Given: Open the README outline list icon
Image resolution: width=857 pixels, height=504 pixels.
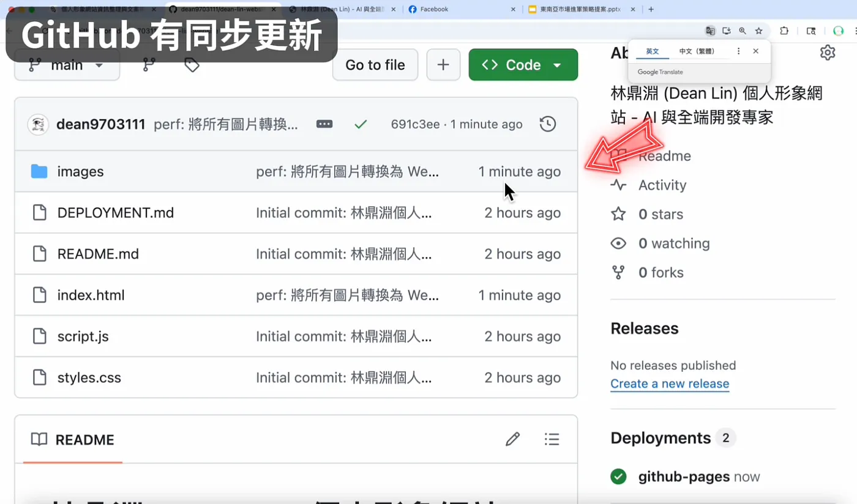Looking at the screenshot, I should pos(552,439).
